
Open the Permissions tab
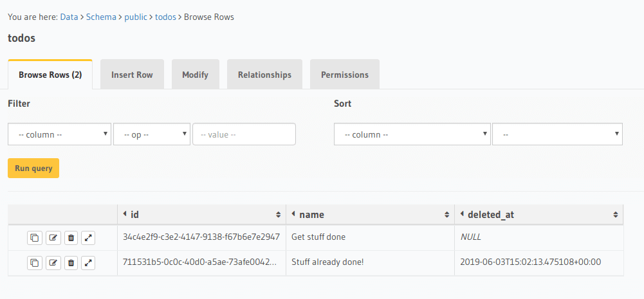point(344,75)
